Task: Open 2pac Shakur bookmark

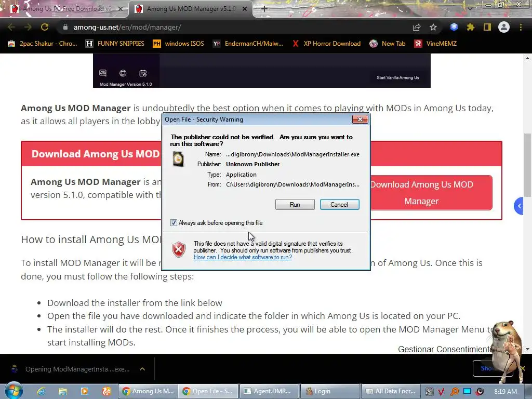Action: click(x=43, y=44)
